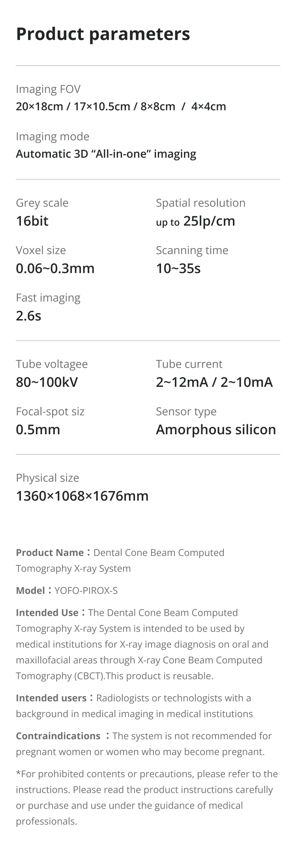Click the 16bit grey scale value
The image size is (296, 868).
(32, 221)
